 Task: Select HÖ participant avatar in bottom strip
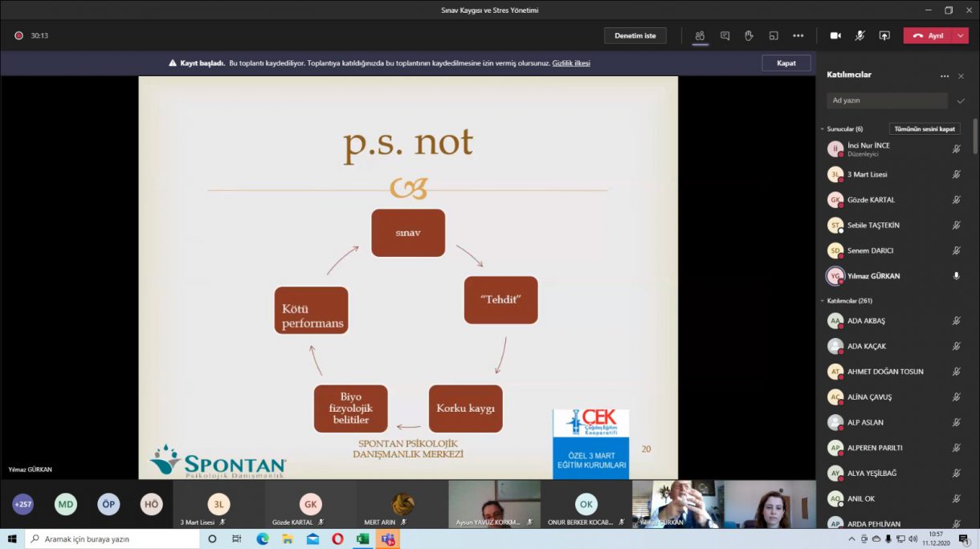(x=151, y=504)
